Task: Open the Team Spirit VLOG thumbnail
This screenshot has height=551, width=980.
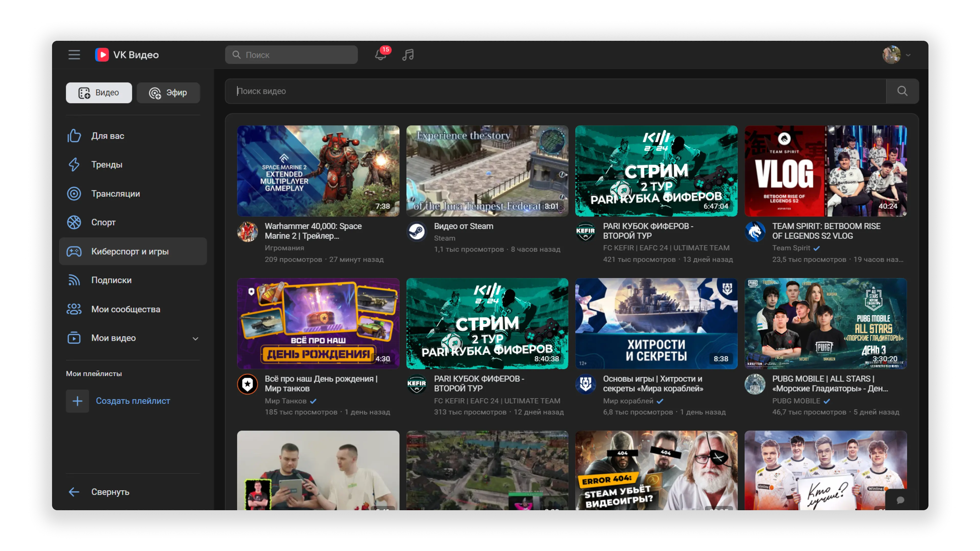Action: pos(826,171)
